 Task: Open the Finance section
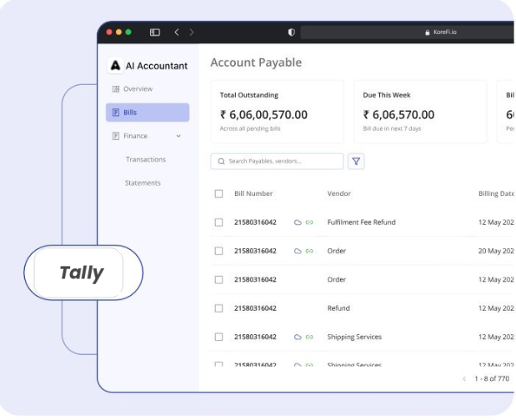point(148,136)
